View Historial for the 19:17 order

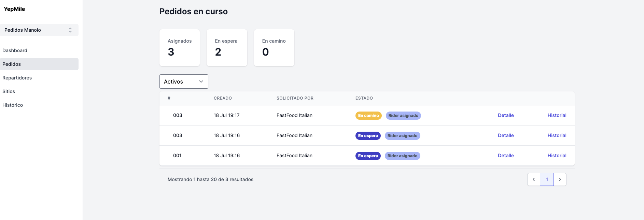tap(557, 115)
